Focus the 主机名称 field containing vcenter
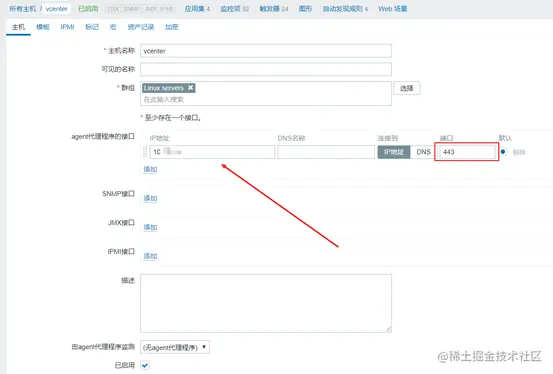Viewport: 553px width, 374px height. click(x=266, y=51)
